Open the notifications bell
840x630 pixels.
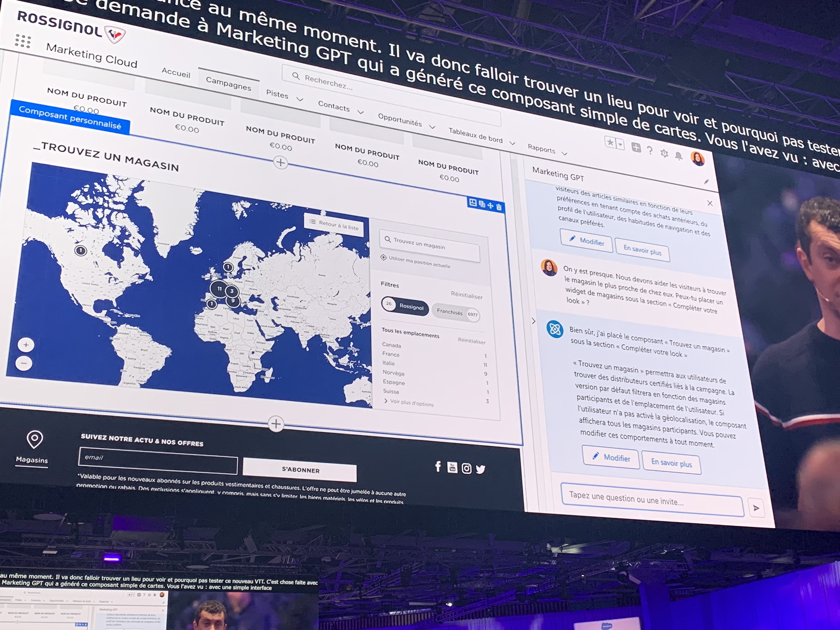pos(679,156)
